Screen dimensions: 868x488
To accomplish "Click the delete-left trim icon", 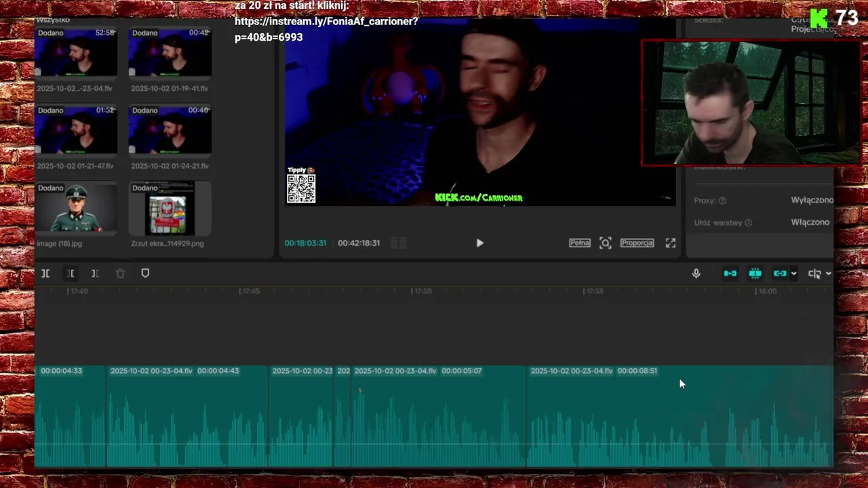I will 71,273.
